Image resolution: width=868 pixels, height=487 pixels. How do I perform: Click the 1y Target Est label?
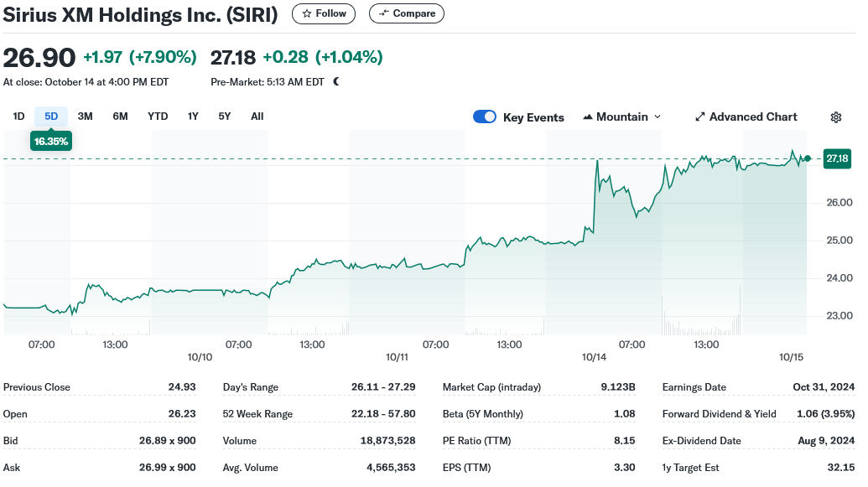pos(690,468)
